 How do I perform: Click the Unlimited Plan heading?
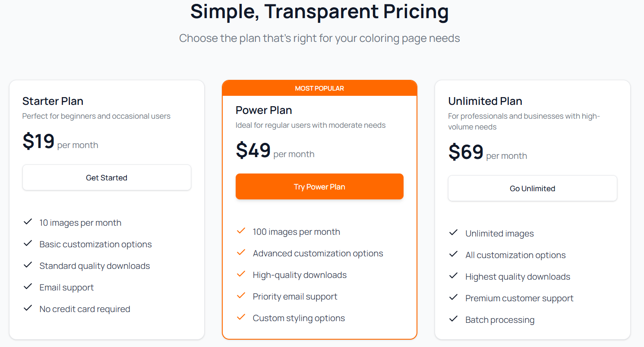tap(485, 101)
